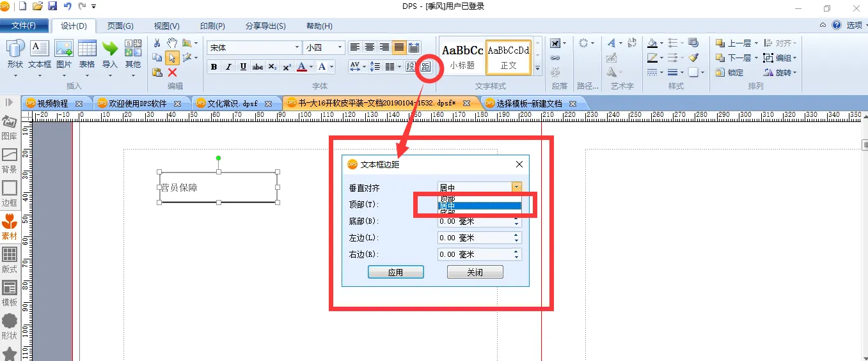Copy using the copy icon
868x361 pixels.
157,58
